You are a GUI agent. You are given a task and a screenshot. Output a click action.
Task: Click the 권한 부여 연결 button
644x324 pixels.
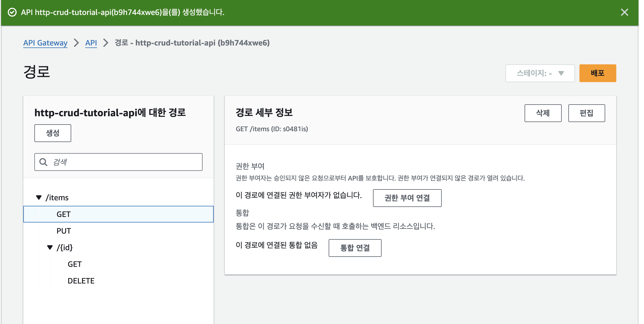coord(407,198)
